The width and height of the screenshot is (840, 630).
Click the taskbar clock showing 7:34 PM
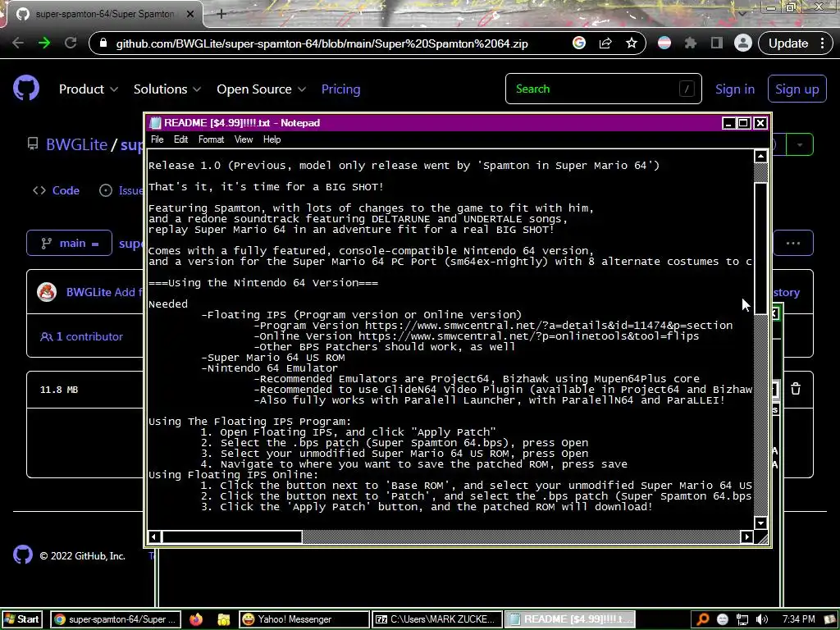[799, 619]
